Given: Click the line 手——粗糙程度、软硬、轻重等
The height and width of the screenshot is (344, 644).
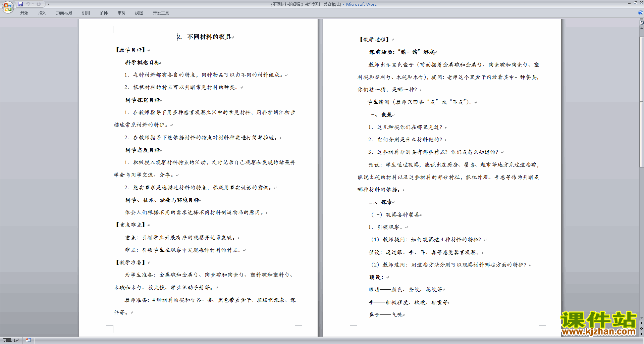Looking at the screenshot, I should click(x=408, y=302).
